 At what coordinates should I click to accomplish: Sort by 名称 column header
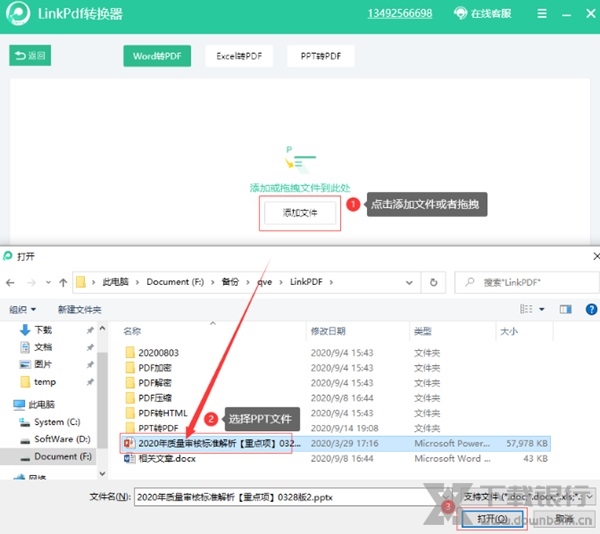coord(132,331)
